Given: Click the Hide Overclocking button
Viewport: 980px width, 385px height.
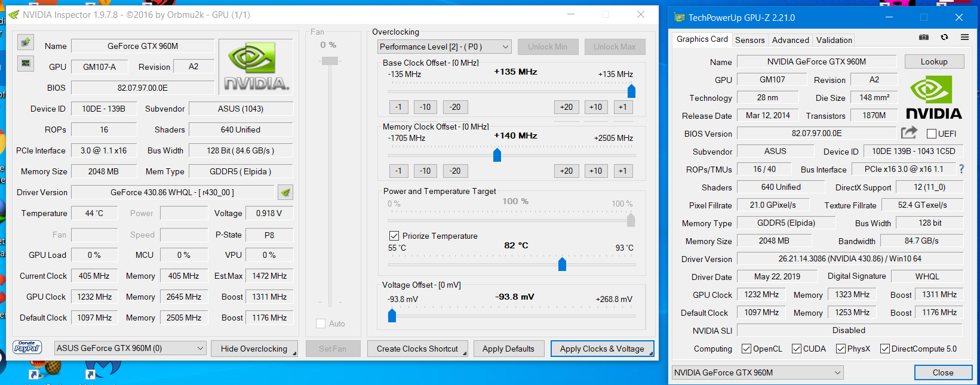Looking at the screenshot, I should (254, 349).
